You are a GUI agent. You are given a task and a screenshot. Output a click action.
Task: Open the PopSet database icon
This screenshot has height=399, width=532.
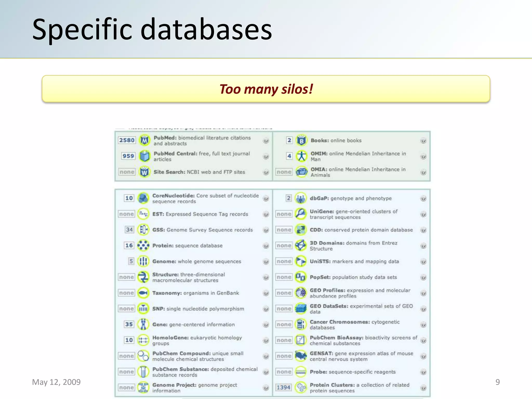tap(301, 277)
